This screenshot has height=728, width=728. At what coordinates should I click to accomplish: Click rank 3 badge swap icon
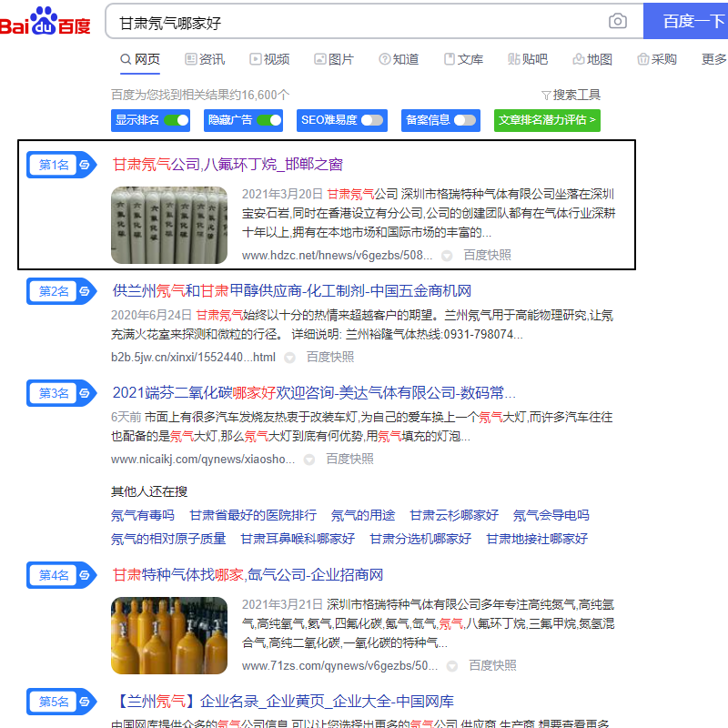point(85,393)
